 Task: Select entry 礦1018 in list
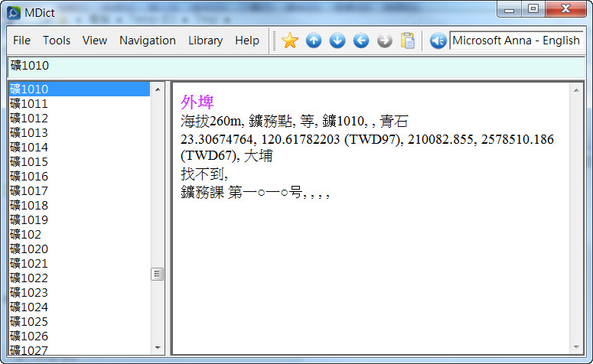80,206
